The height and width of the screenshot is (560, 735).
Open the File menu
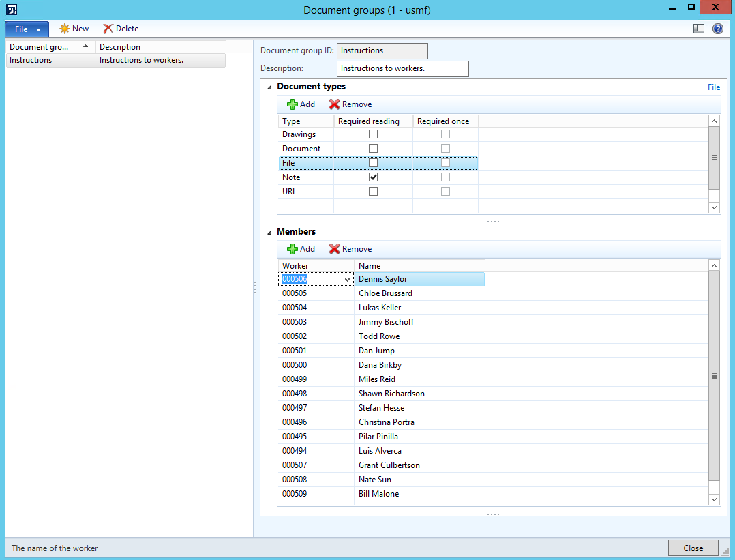click(x=27, y=29)
